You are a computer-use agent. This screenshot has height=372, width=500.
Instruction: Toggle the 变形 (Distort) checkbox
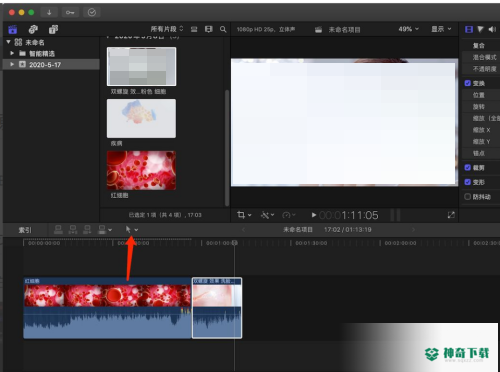468,182
